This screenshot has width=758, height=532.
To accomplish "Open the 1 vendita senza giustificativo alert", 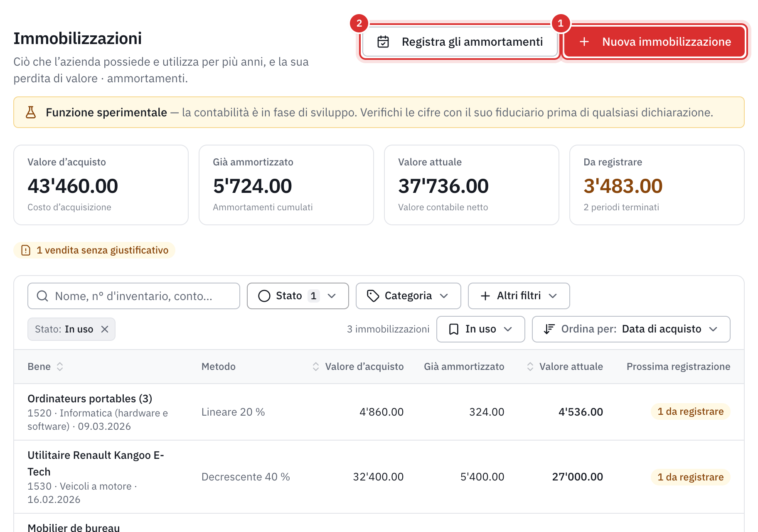I will click(x=94, y=250).
